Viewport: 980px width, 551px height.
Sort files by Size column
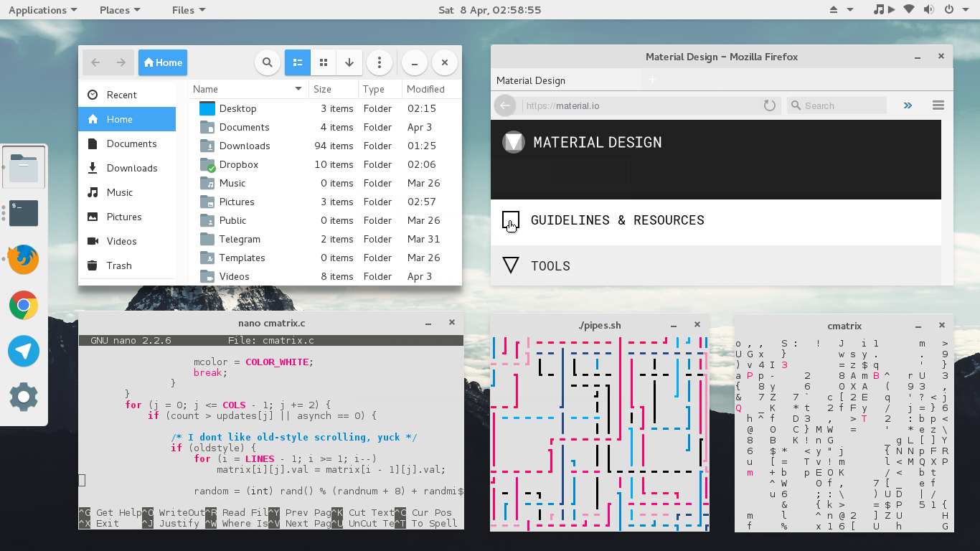pyautogui.click(x=333, y=89)
